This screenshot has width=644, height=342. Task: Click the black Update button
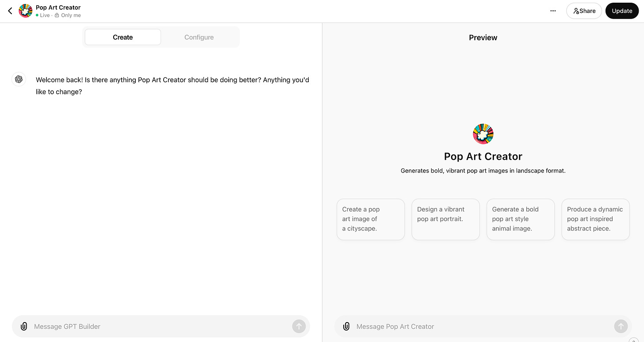622,11
